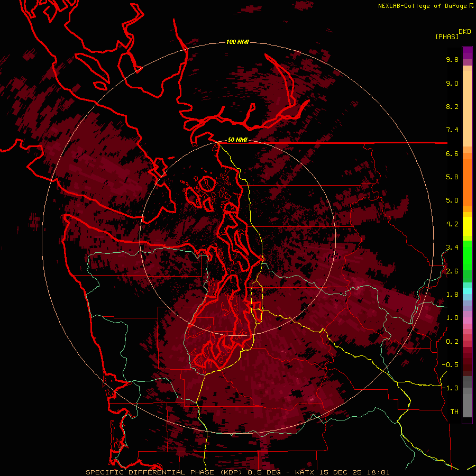Click the 50 NMI range ring label
This screenshot has width=476, height=476.
(x=237, y=140)
